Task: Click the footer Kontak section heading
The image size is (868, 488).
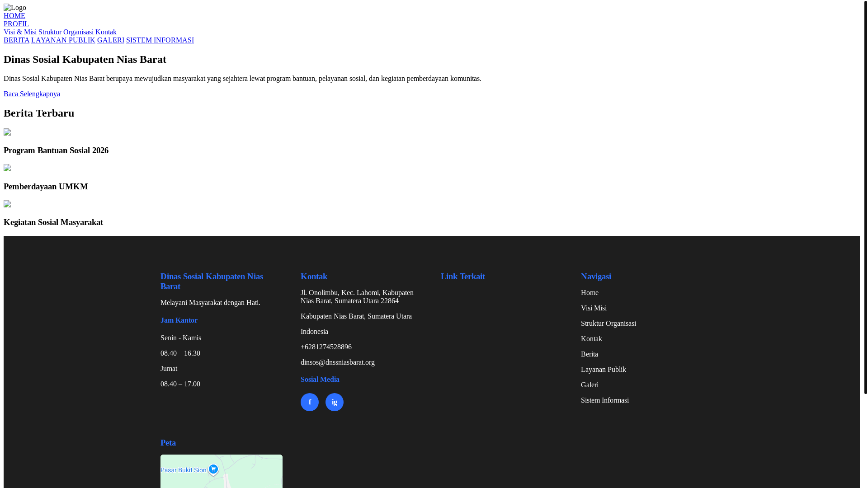Action: (314, 277)
